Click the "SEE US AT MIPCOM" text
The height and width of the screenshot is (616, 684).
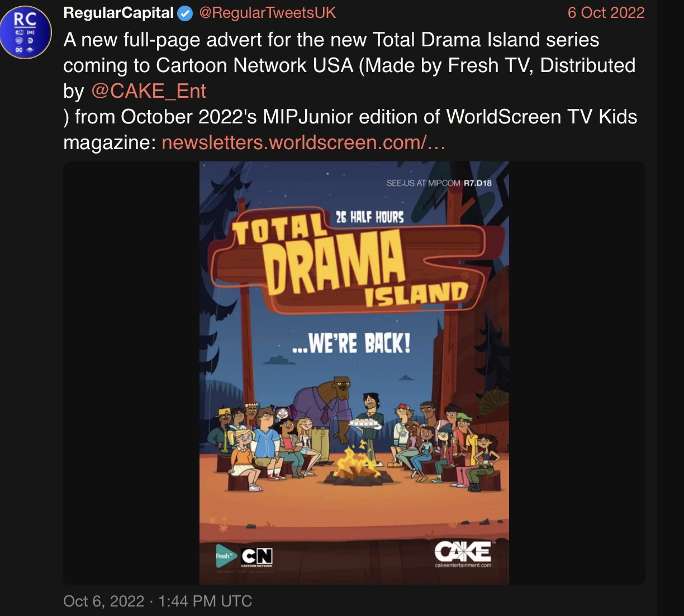(x=424, y=183)
